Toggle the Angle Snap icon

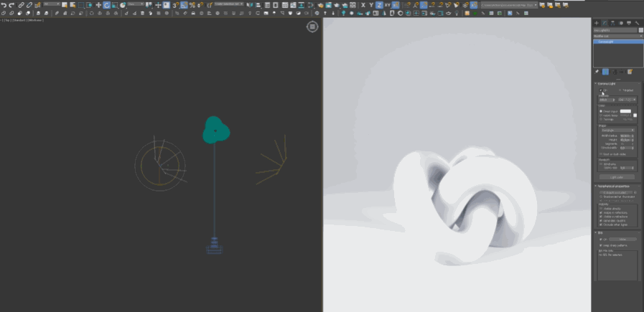184,5
